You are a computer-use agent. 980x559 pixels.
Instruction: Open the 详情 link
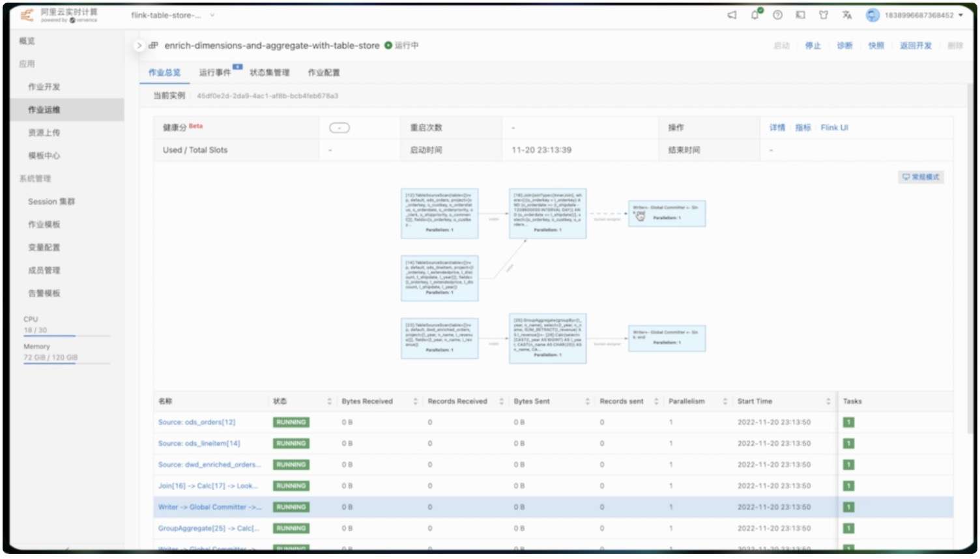point(777,128)
